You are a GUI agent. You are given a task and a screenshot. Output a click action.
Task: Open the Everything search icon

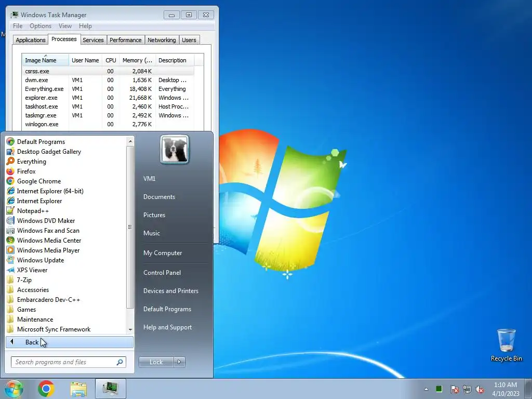[x=10, y=161]
